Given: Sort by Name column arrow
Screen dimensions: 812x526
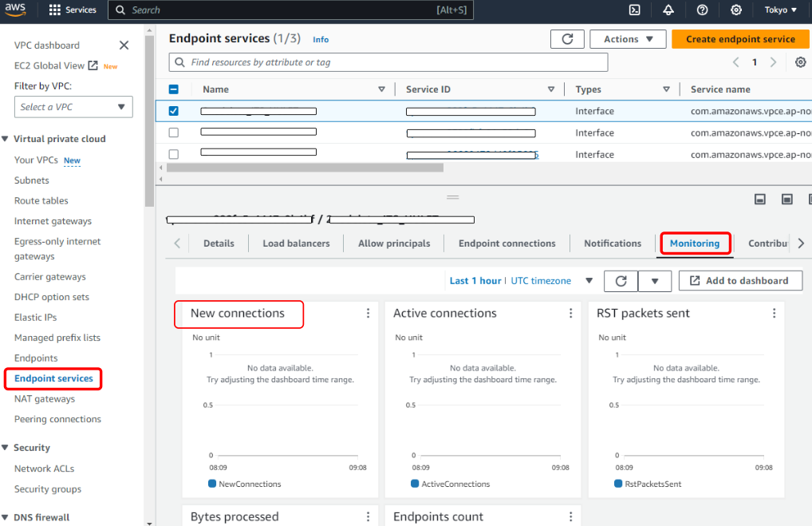Looking at the screenshot, I should [381, 89].
